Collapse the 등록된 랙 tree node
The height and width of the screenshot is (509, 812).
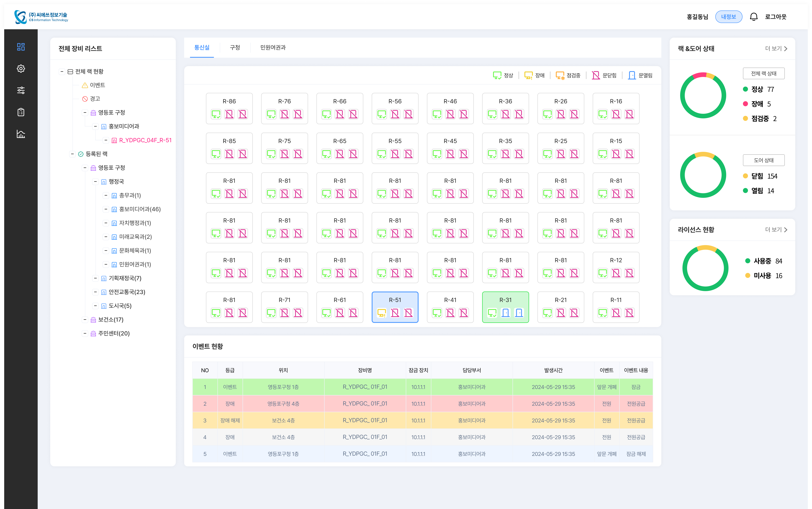[72, 154]
